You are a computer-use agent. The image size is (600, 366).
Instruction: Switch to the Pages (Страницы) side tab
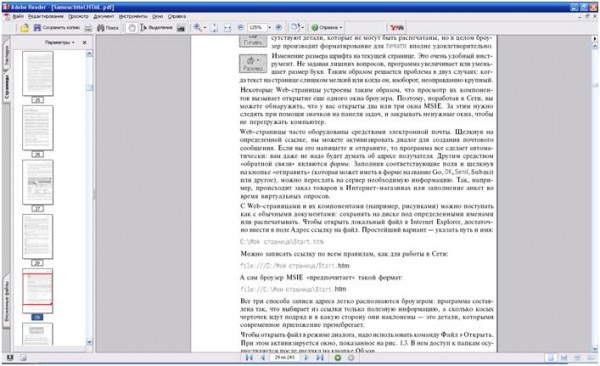coord(7,87)
